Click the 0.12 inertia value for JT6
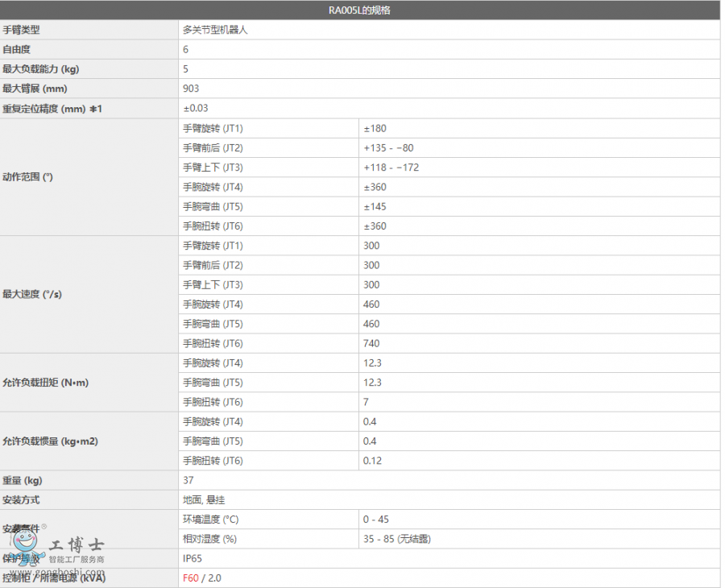This screenshot has height=588, width=725. pos(372,461)
